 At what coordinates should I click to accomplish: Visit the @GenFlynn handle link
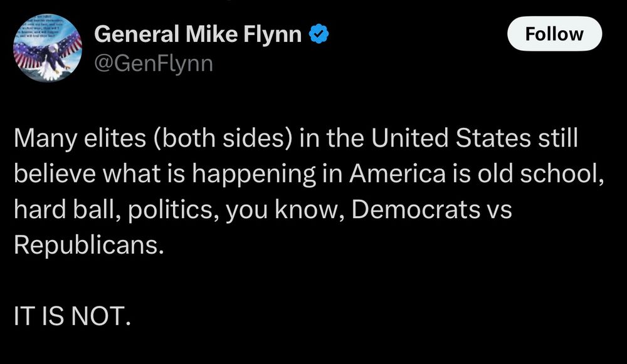(x=154, y=64)
